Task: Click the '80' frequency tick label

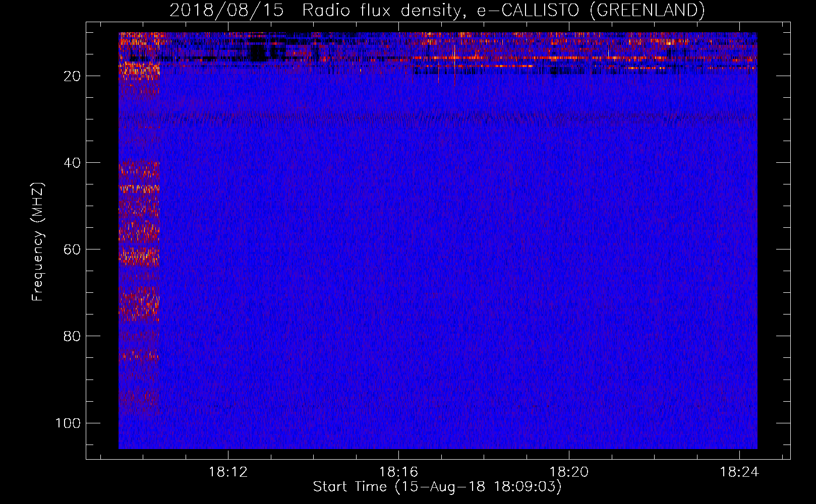Action: [x=72, y=336]
